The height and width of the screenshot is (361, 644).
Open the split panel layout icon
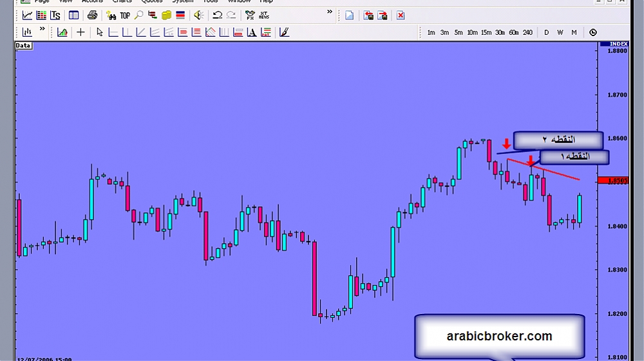pos(74,15)
